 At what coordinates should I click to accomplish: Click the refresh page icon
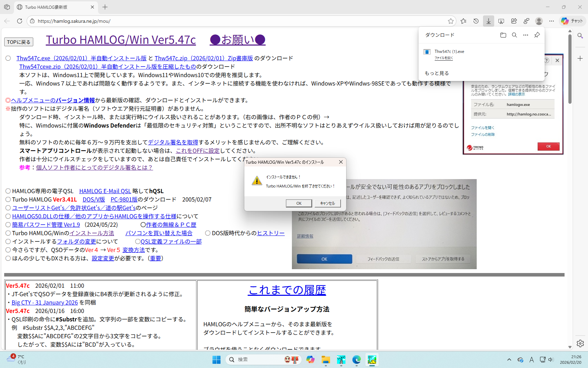point(20,21)
